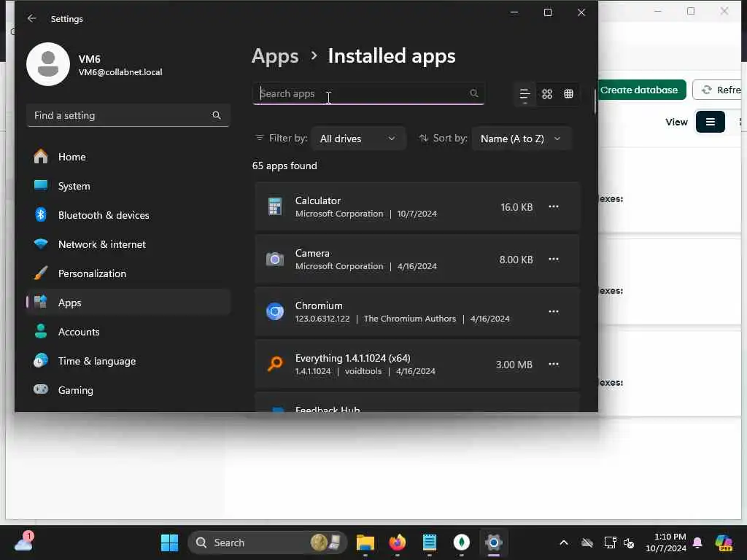Screen dimensions: 747x560
Task: Click the muted volume tray icon
Action: pyautogui.click(x=629, y=542)
